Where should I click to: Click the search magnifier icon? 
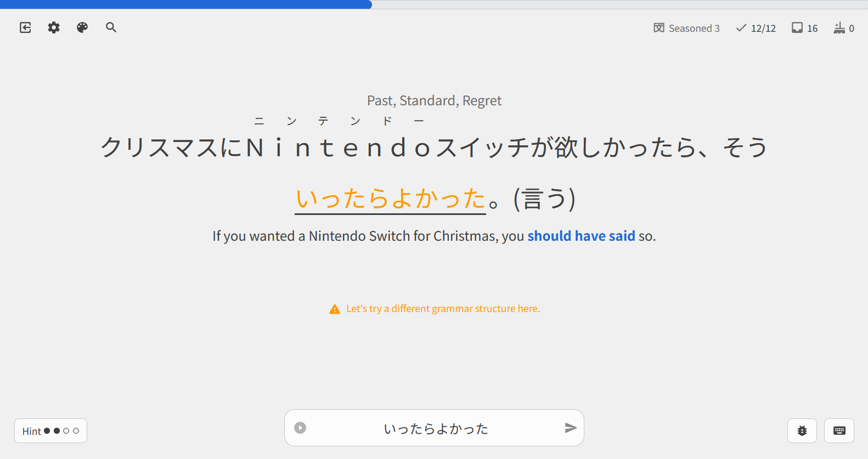(111, 27)
